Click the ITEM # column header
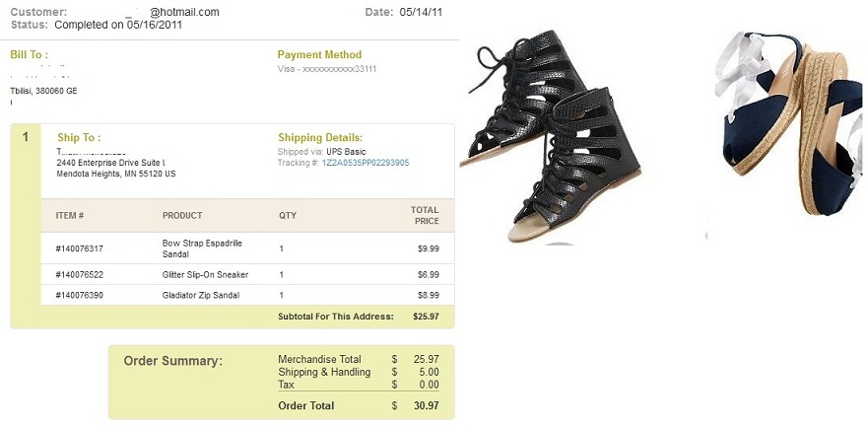Screen dimensions: 868x426 click(70, 215)
